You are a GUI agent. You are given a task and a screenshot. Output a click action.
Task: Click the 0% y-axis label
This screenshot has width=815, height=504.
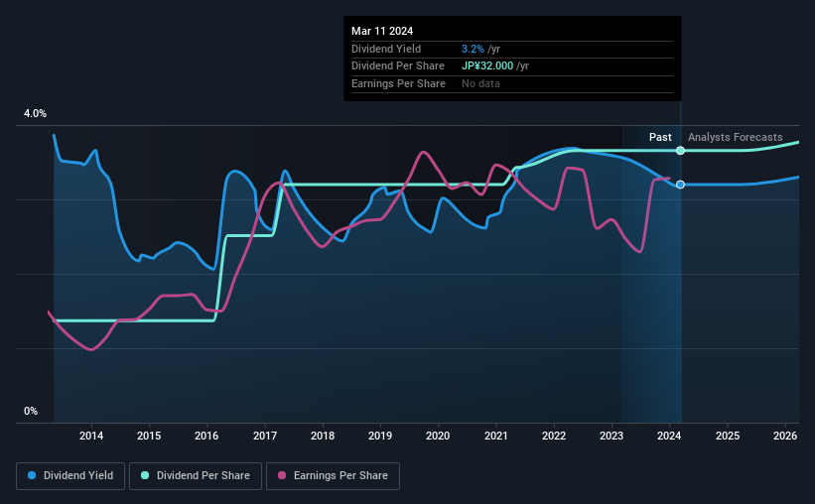31,411
